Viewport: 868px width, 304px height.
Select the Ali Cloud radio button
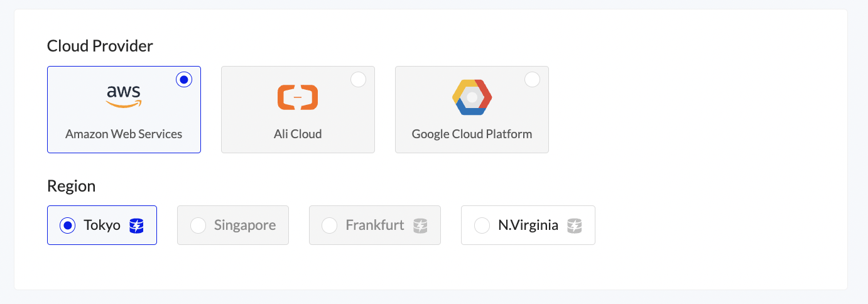[358, 80]
